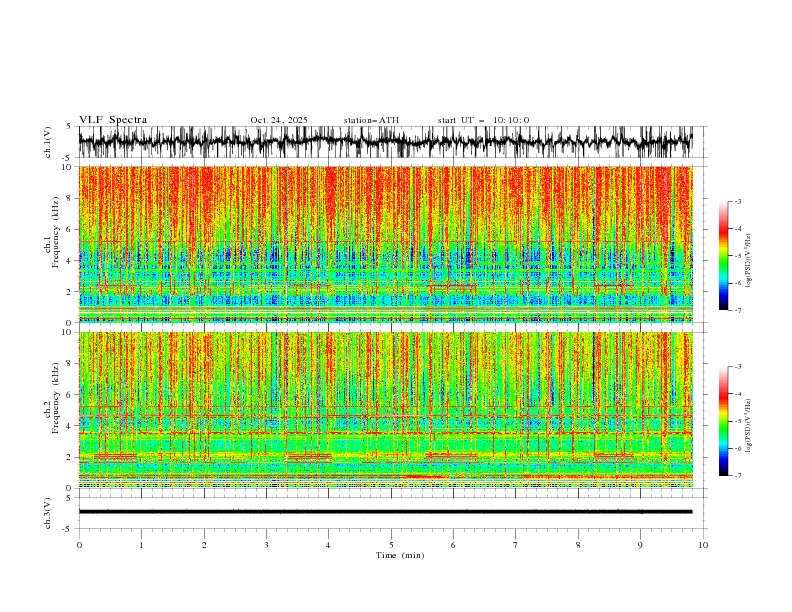
Task: Click the ch.3(V) waveform trace
Action: pyautogui.click(x=386, y=512)
